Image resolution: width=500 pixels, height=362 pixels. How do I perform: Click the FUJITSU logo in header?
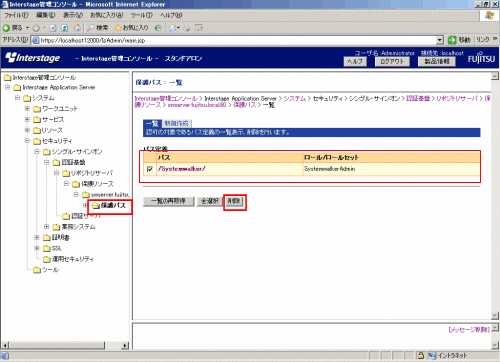click(481, 58)
